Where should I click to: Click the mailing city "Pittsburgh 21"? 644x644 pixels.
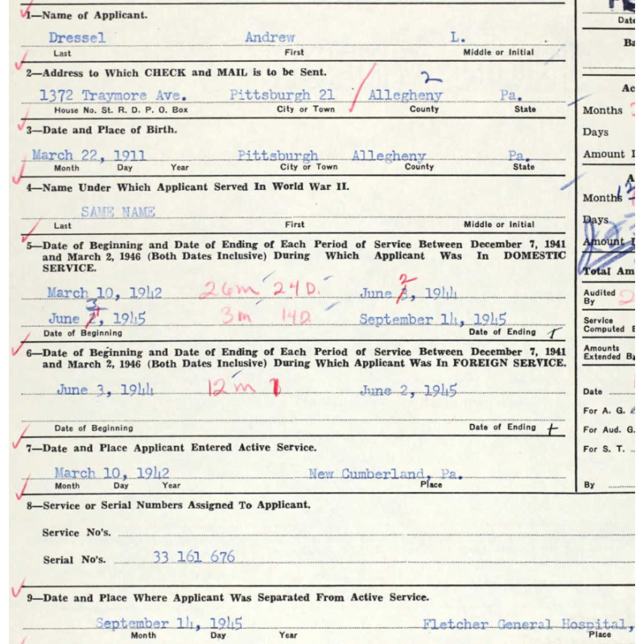[x=282, y=95]
